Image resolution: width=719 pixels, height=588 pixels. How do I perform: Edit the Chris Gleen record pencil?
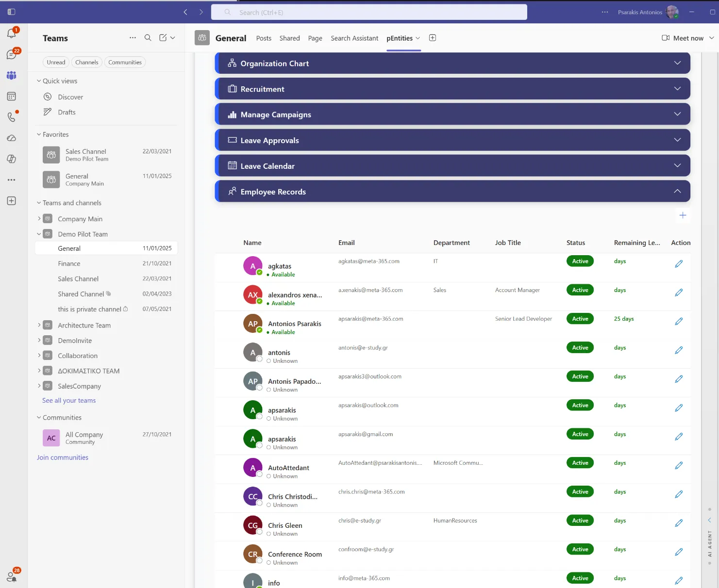pos(679,523)
